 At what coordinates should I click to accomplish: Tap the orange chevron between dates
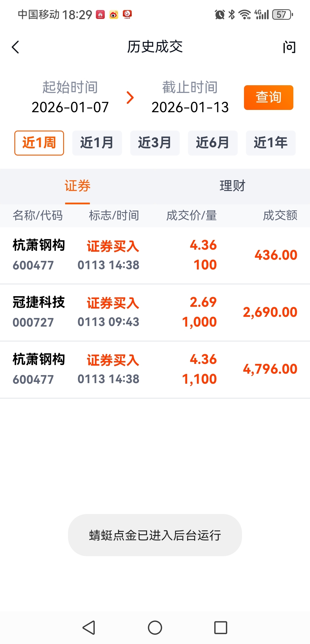(x=130, y=98)
